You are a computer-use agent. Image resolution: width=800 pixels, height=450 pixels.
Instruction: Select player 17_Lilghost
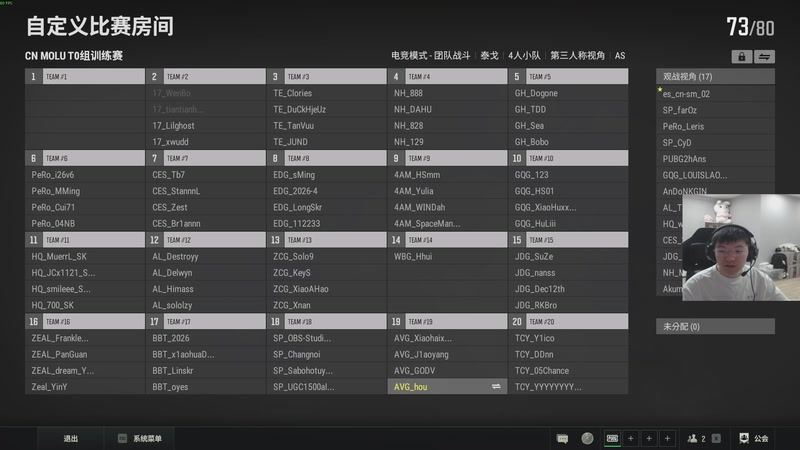tap(206, 126)
